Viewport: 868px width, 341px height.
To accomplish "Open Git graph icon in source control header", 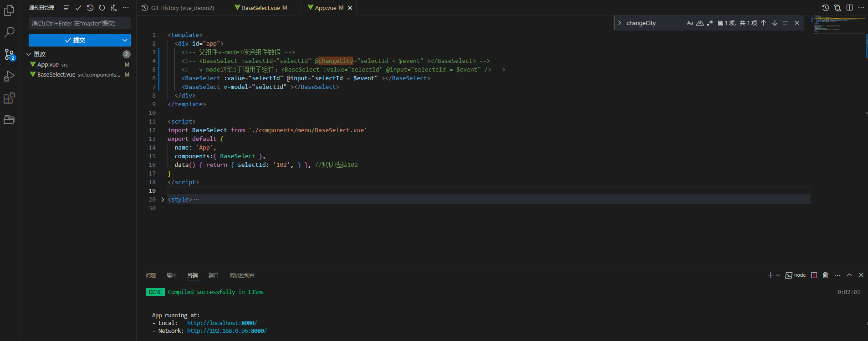I will 114,8.
